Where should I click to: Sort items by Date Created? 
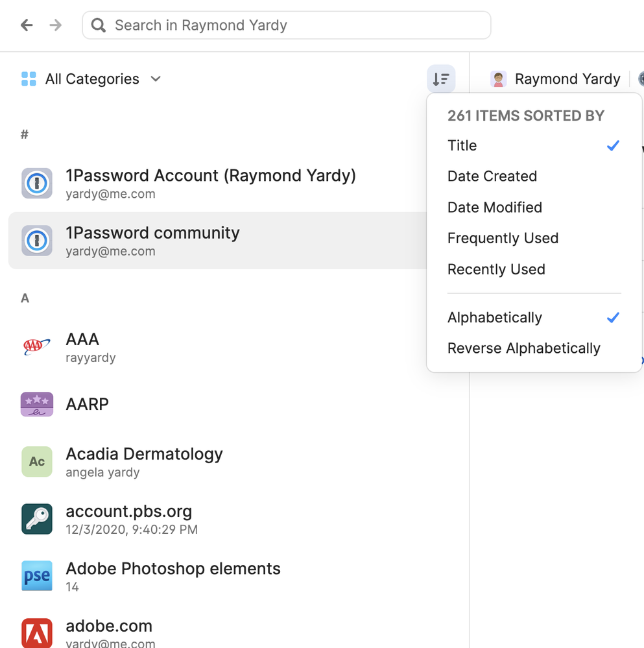pos(492,176)
